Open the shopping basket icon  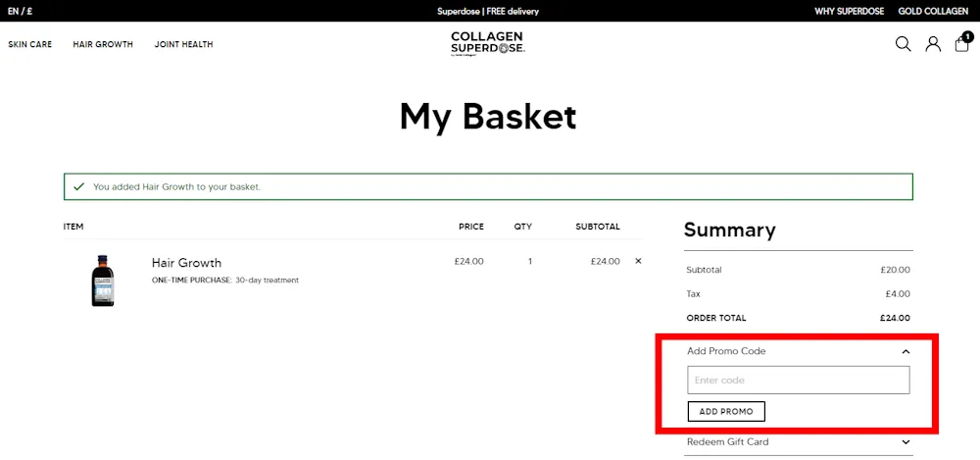click(x=962, y=42)
